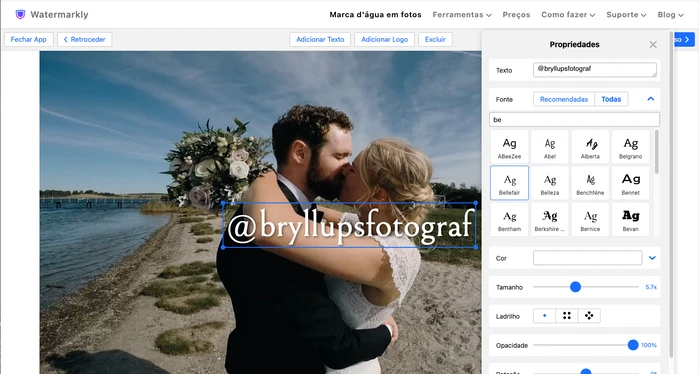Choose the Alberta script font tile
This screenshot has height=374, width=699.
590,147
